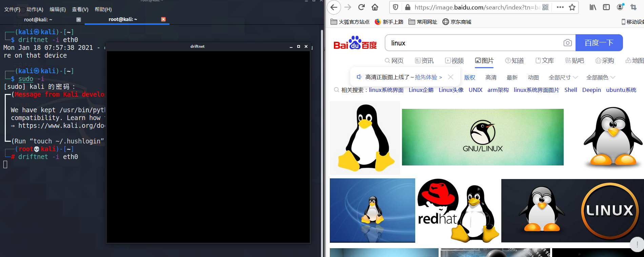
Task: Switch to 网页 search category
Action: coord(394,61)
